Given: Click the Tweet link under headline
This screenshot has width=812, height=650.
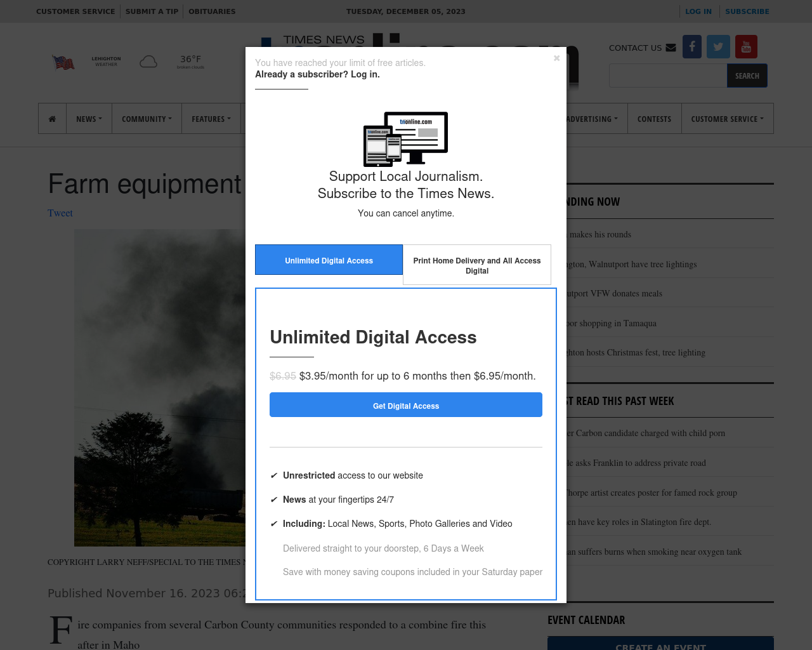Looking at the screenshot, I should tap(60, 213).
